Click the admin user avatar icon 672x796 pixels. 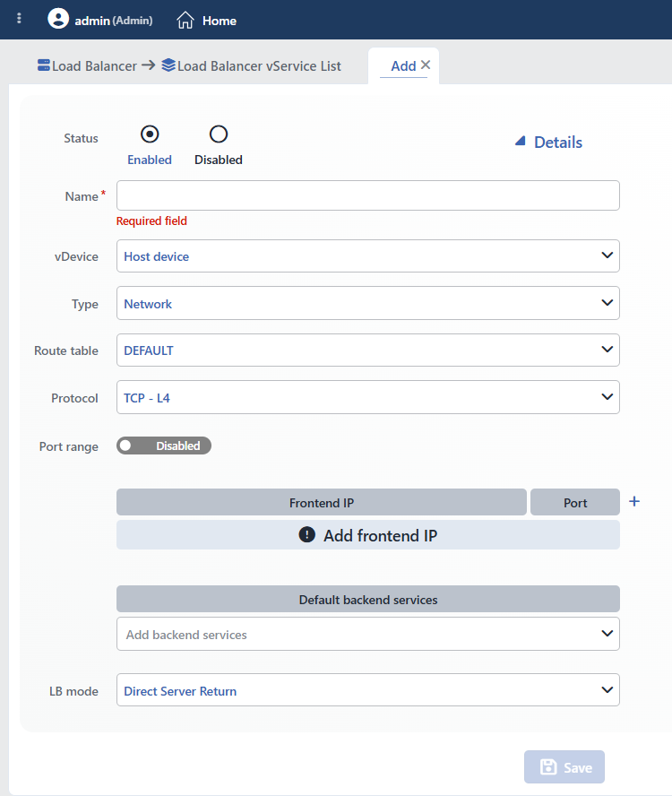(58, 19)
